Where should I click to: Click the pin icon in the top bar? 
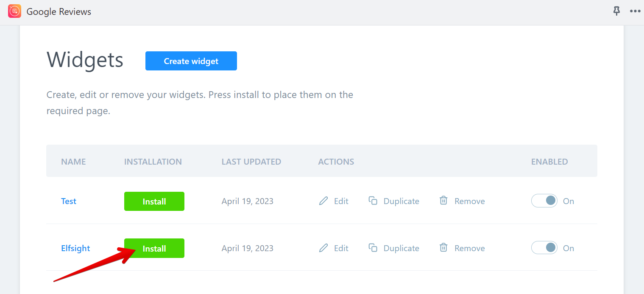click(616, 11)
